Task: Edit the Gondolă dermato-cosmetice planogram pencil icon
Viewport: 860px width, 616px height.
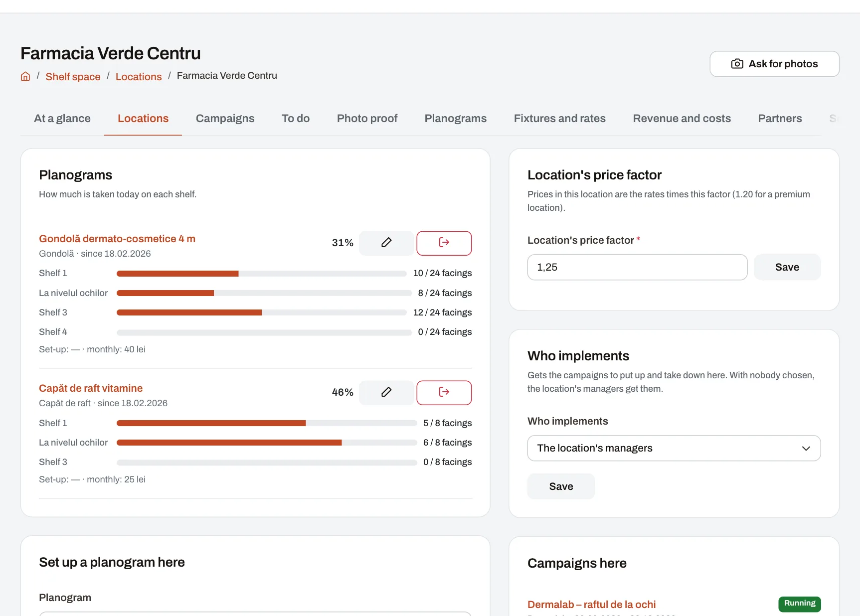Action: coord(386,243)
